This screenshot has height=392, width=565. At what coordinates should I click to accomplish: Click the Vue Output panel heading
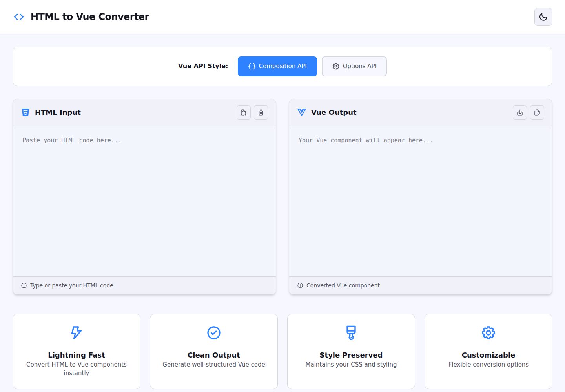(334, 113)
